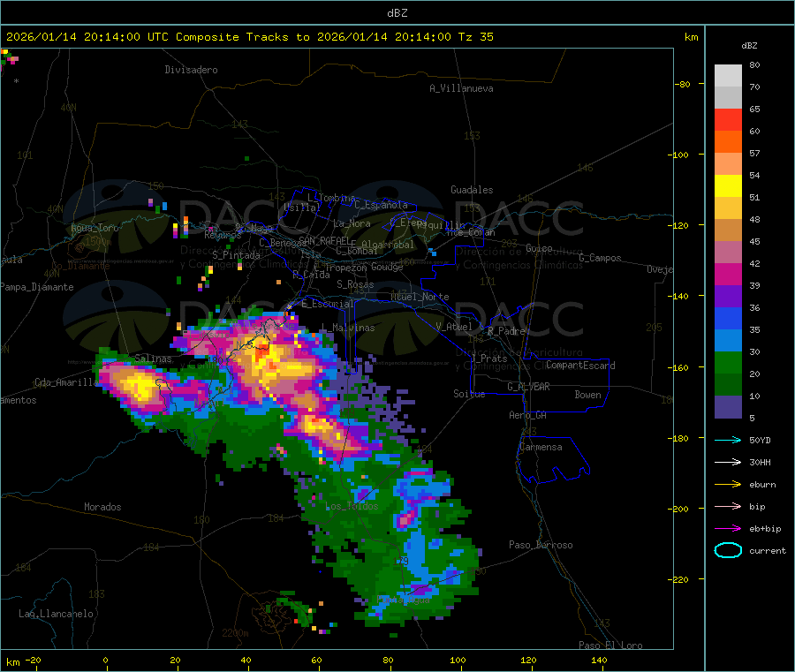The image size is (795, 672).
Task: Click the 'G_Campos' map label
Action: [x=601, y=258]
